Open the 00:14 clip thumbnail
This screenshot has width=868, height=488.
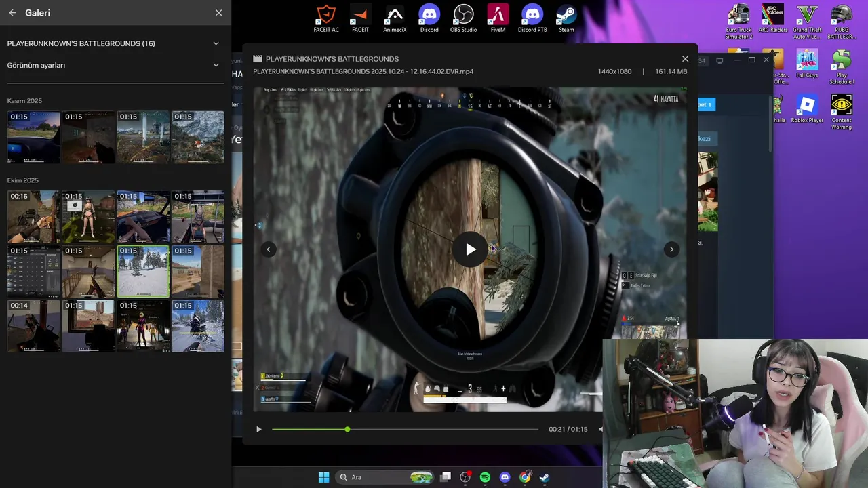34,326
